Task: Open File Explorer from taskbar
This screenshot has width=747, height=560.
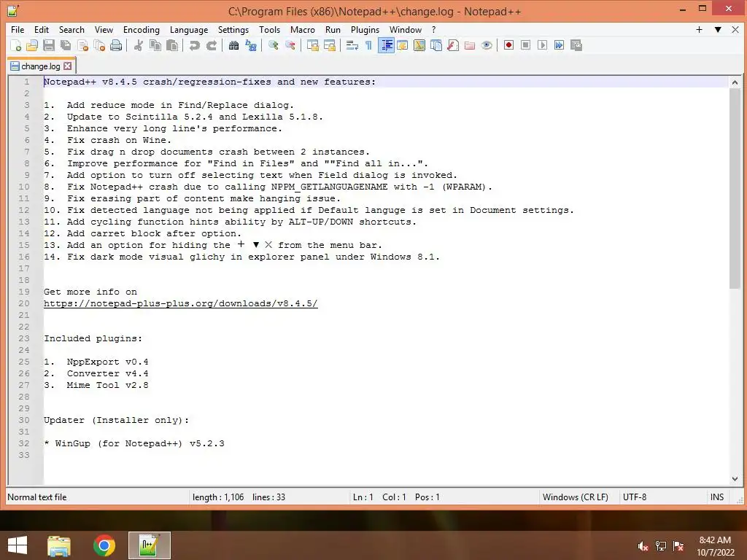Action: pos(59,545)
